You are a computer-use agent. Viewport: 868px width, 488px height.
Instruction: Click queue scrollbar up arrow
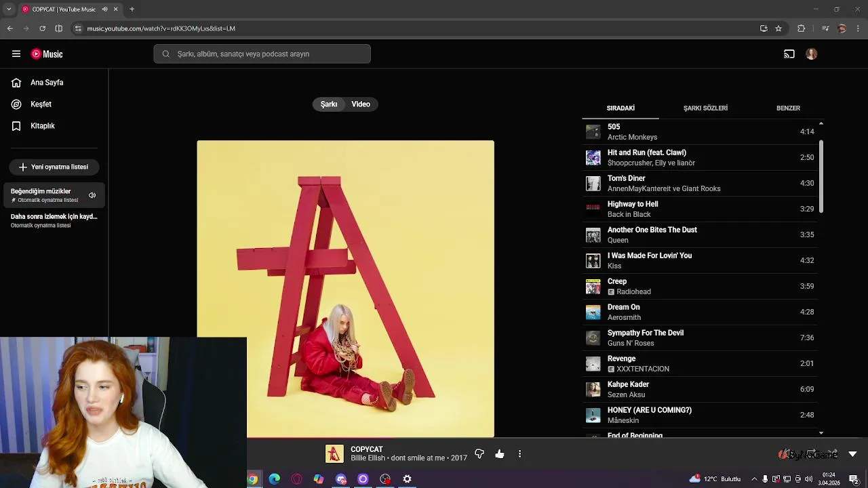click(821, 124)
